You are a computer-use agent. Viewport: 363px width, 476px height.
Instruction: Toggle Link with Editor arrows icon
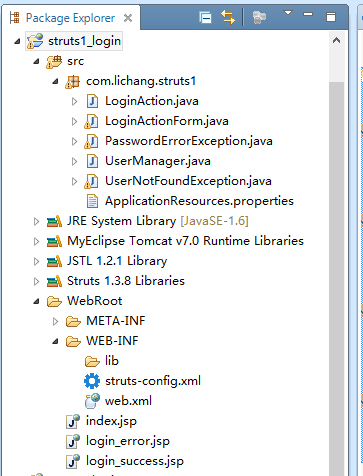click(228, 17)
